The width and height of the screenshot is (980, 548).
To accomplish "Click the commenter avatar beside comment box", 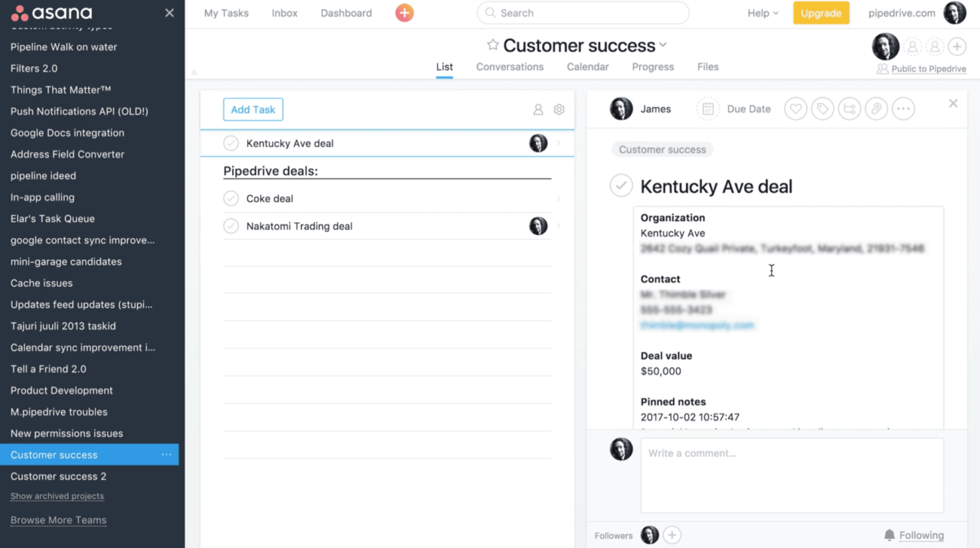I will (621, 449).
